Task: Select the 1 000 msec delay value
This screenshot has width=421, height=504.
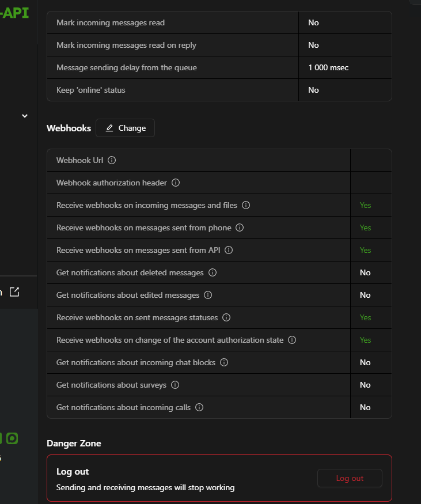Action: 328,67
